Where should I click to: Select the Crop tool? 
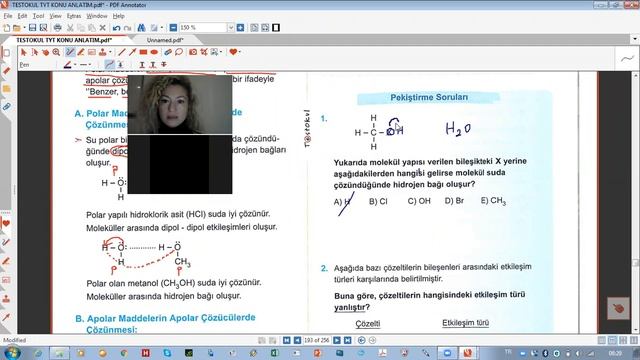(x=203, y=52)
